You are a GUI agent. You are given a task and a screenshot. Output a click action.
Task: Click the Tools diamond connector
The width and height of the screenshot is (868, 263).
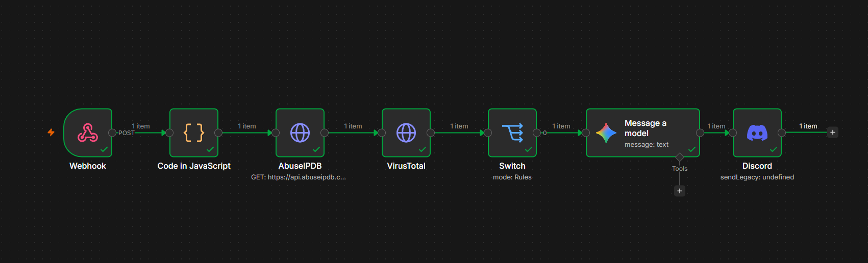coord(680,157)
